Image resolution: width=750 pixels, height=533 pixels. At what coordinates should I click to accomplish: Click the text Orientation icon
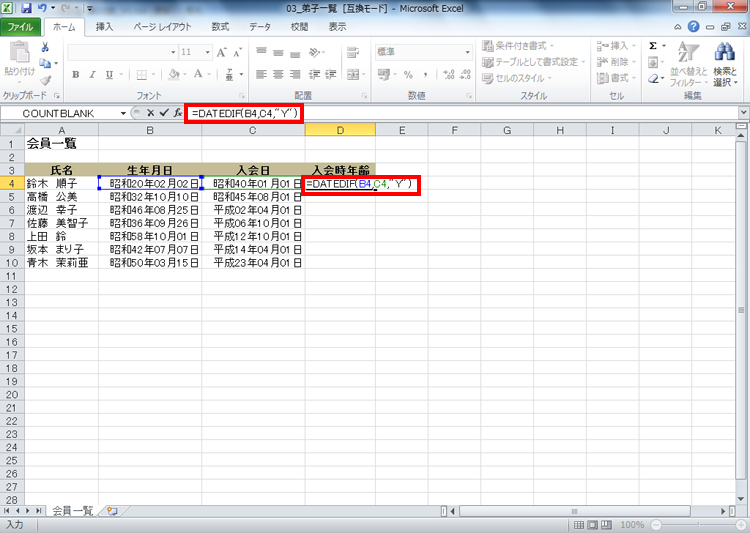316,52
